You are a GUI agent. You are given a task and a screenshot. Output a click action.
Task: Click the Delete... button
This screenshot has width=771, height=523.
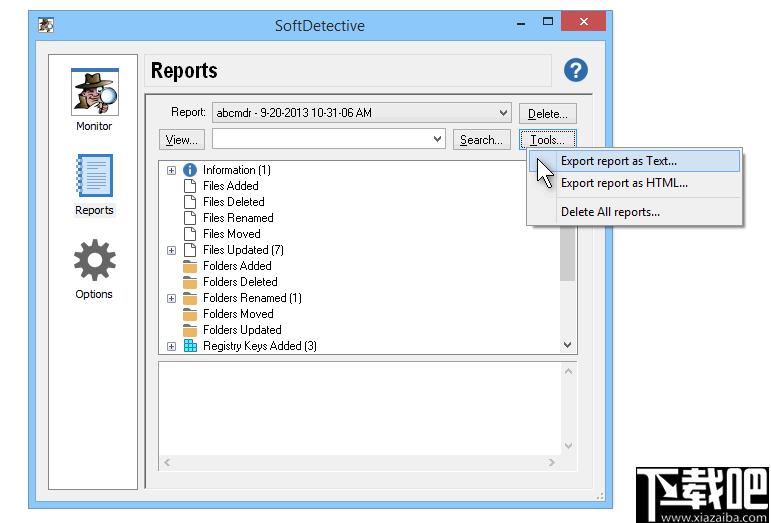548,114
